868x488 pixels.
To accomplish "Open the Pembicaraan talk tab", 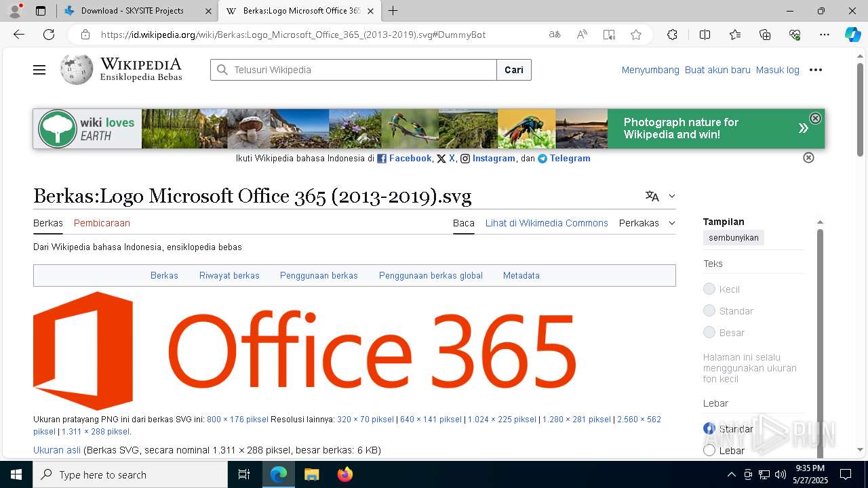I will 102,223.
